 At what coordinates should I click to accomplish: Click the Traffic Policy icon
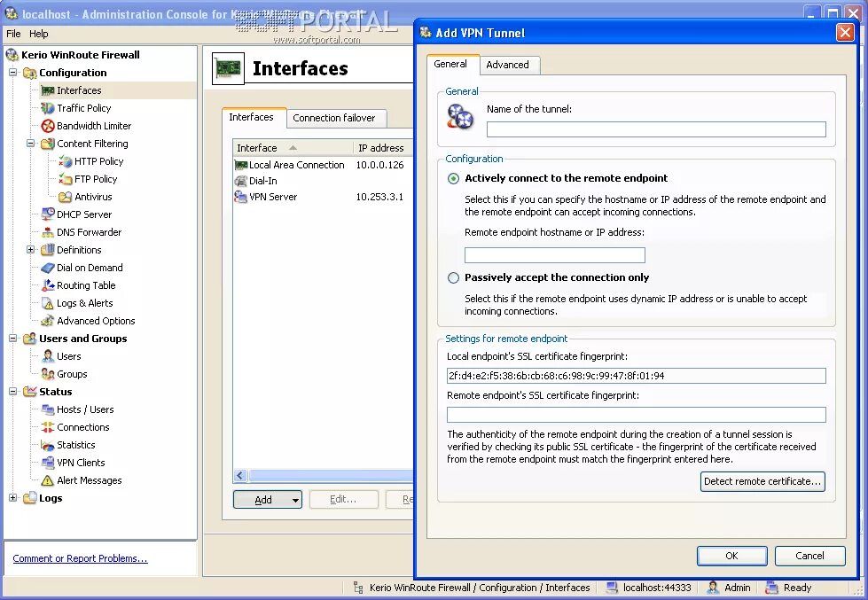coord(48,108)
